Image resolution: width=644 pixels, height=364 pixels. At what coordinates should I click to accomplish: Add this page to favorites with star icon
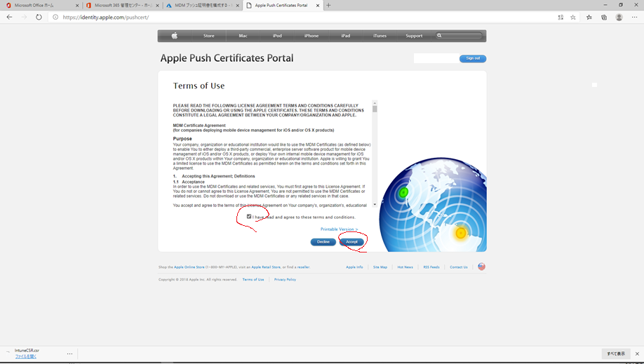click(x=573, y=18)
